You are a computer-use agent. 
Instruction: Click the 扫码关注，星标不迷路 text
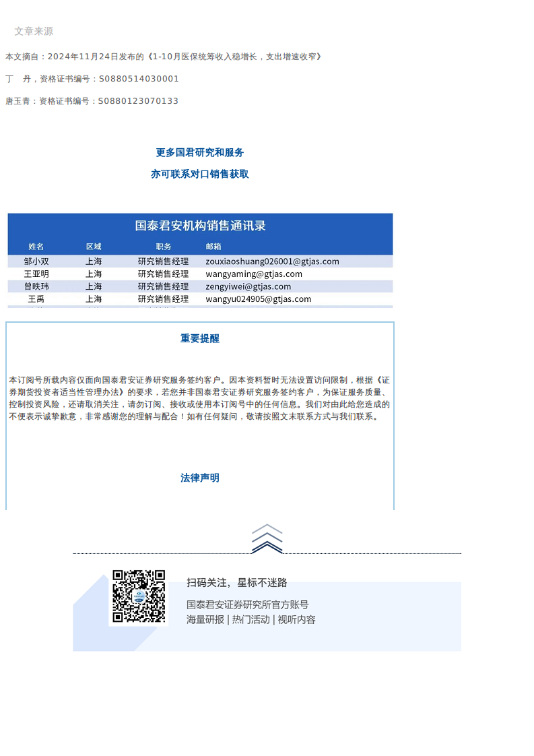tap(236, 582)
